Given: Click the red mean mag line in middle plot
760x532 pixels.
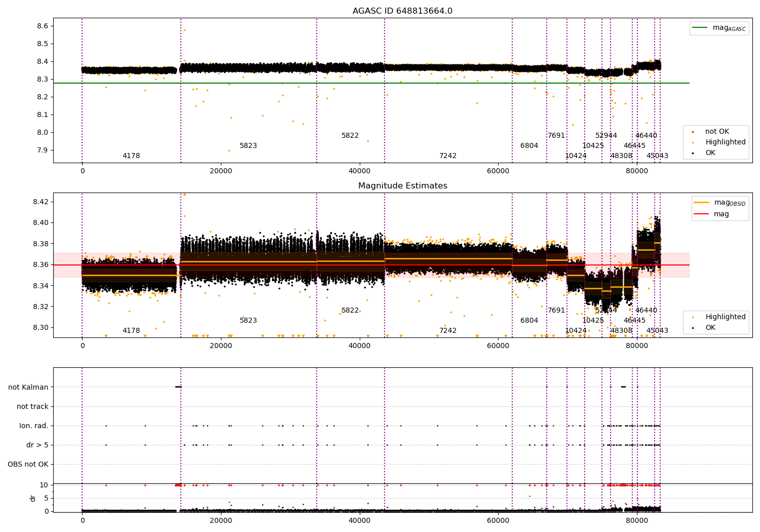Looking at the screenshot, I should (x=371, y=265).
